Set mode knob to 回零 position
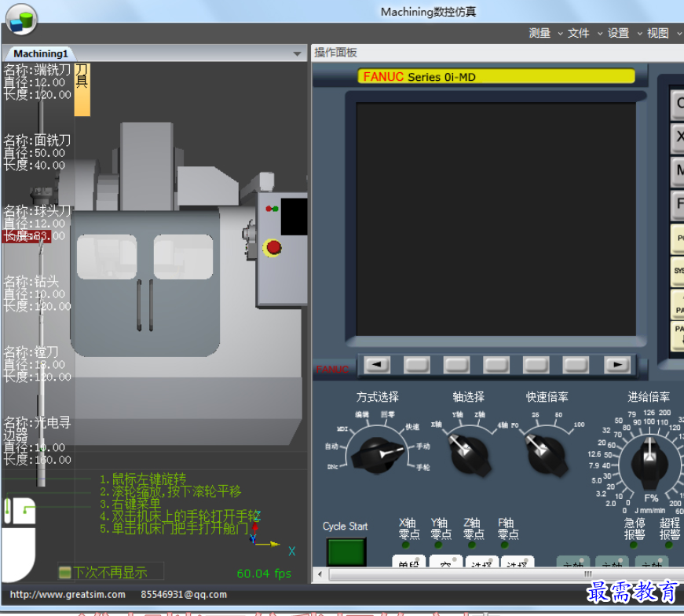The width and height of the screenshot is (684, 616). click(x=387, y=414)
